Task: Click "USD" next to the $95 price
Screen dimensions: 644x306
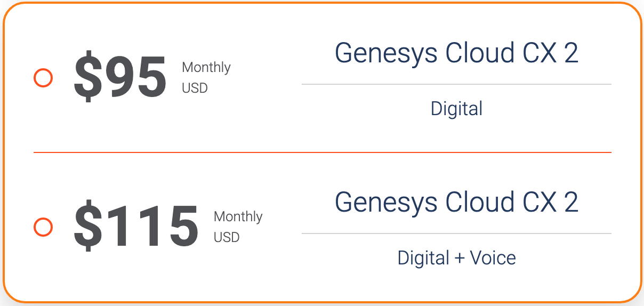Action: (195, 88)
